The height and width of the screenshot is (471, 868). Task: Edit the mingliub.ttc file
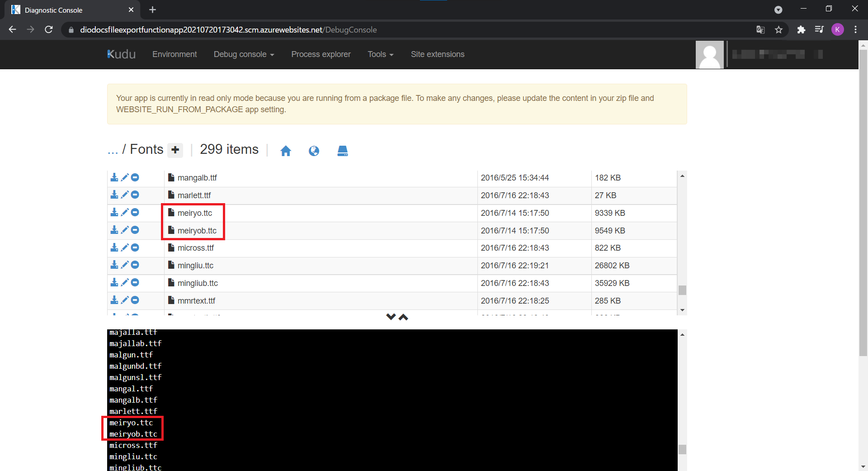[125, 282]
